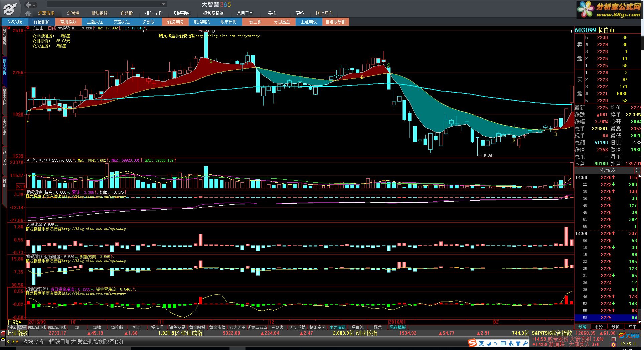This screenshot has height=350, width=644.
Task: Click the left arrow in news ticker
Action: pos(9,341)
